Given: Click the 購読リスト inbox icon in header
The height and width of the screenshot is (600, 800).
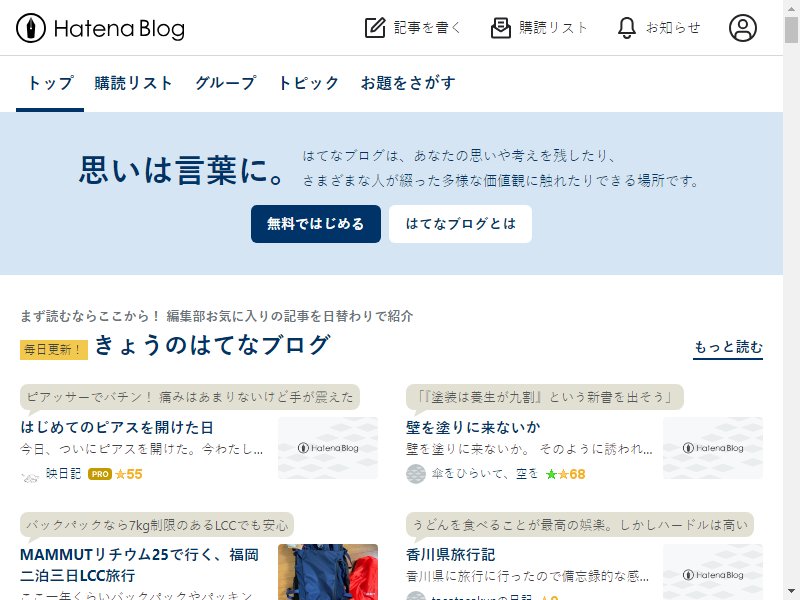Looking at the screenshot, I should 501,28.
